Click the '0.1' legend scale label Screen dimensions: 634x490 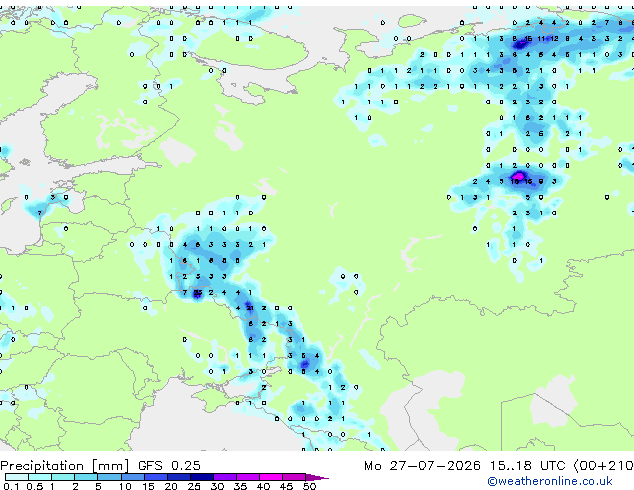(11, 486)
